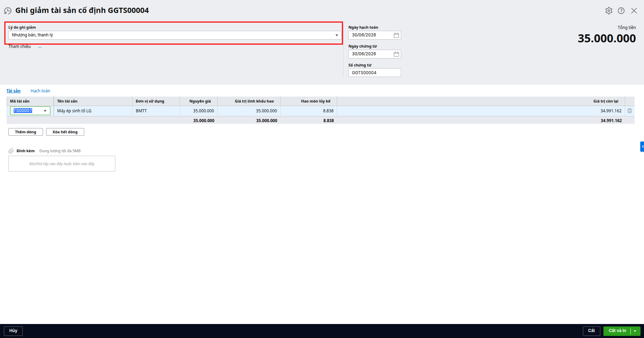
Task: Click Giá trị tính khấu hao cell in TS00007 row
Action: point(249,111)
